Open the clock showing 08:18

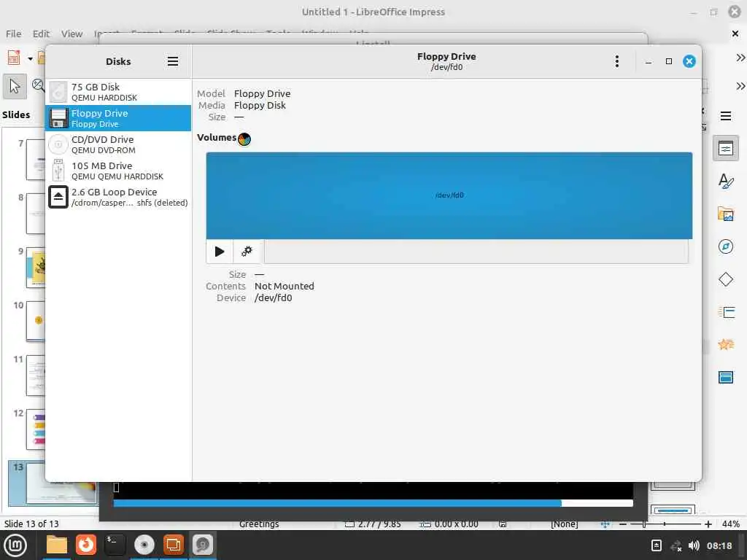point(719,545)
